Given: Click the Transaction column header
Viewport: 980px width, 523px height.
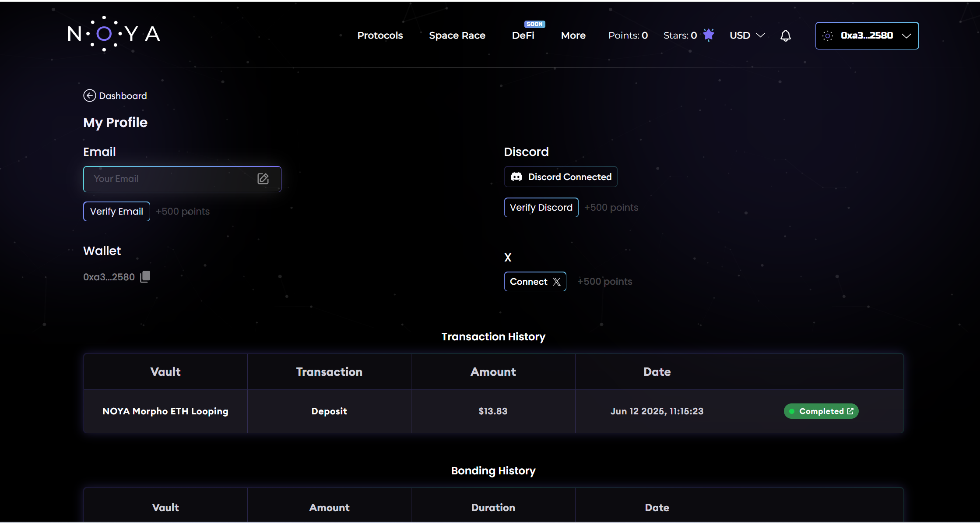Looking at the screenshot, I should pos(329,371).
